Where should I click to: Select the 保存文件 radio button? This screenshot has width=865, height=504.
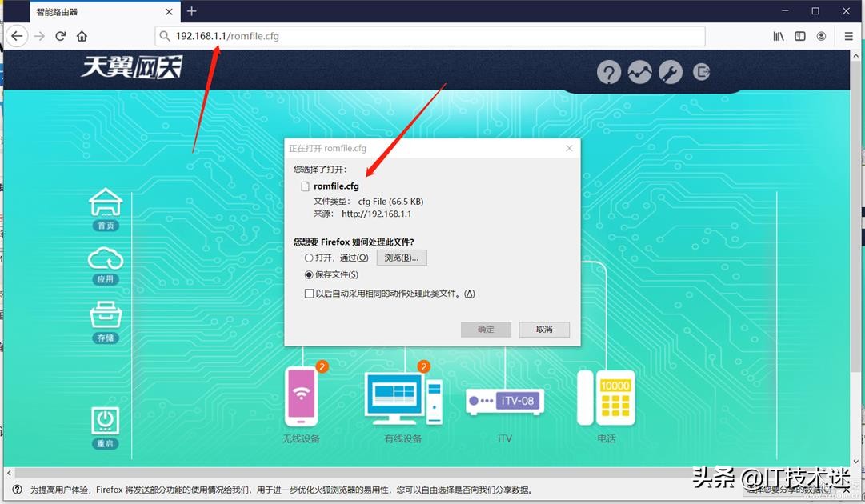[307, 274]
